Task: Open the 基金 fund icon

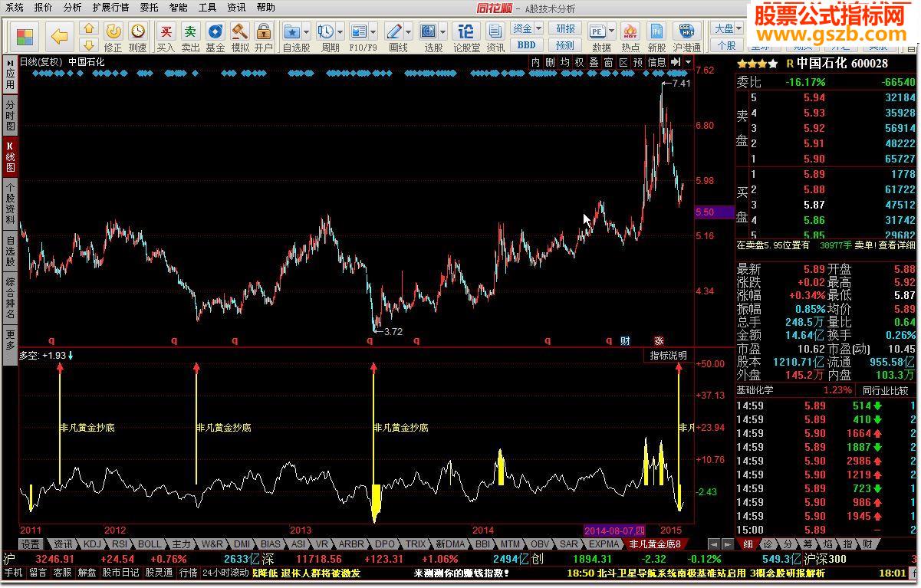Action: coord(215,31)
